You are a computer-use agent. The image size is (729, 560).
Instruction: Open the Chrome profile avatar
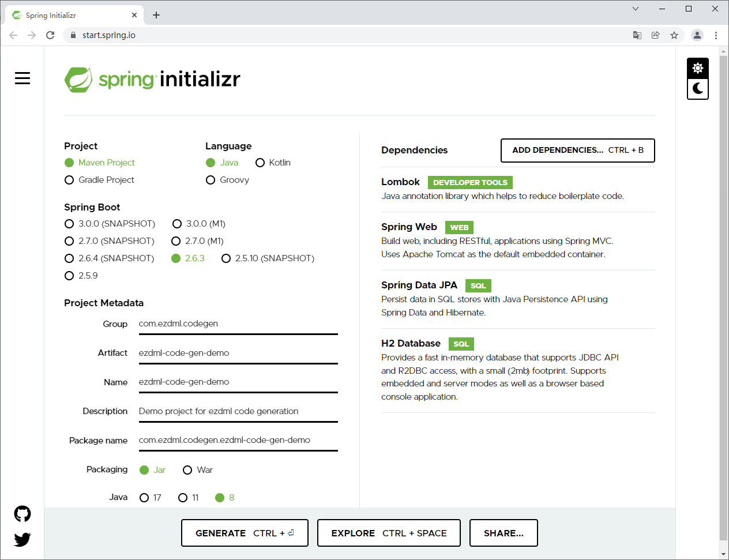[697, 35]
